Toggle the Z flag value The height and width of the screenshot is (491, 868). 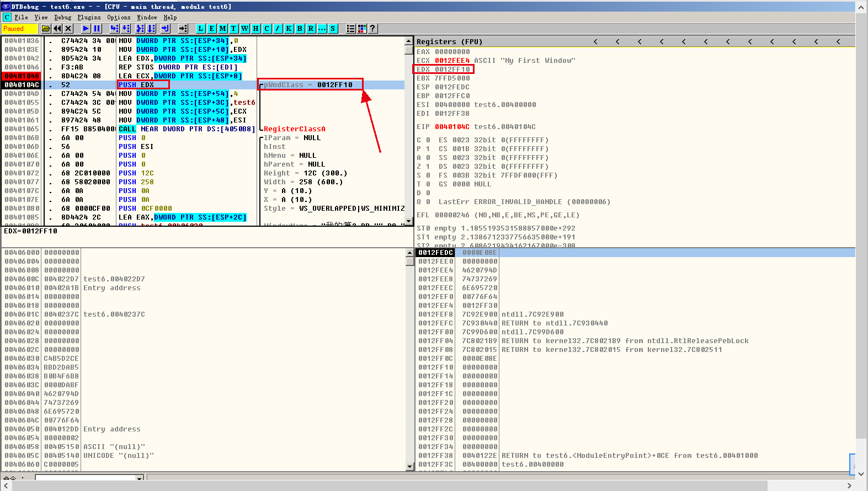click(428, 167)
